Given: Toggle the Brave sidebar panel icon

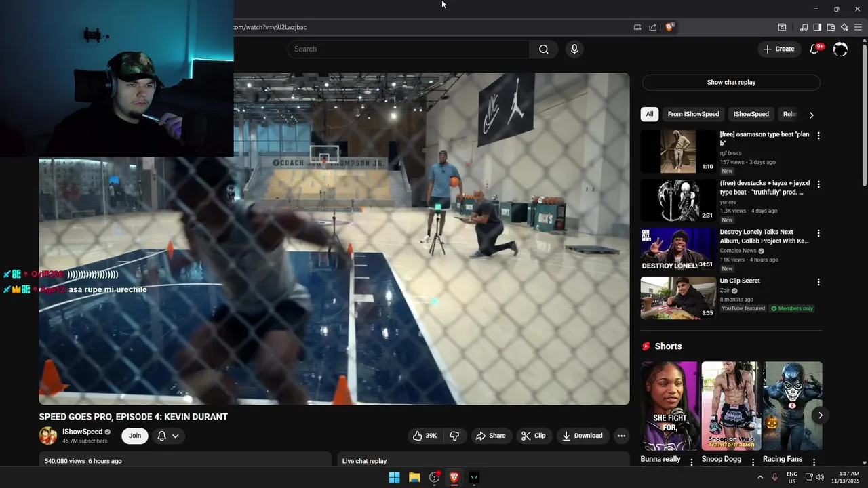Looking at the screenshot, I should [817, 27].
